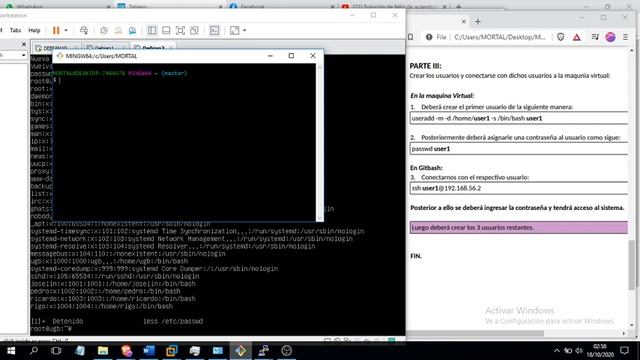Open the browser hamburger main menu
Screen dimensions: 640x360
[625, 37]
